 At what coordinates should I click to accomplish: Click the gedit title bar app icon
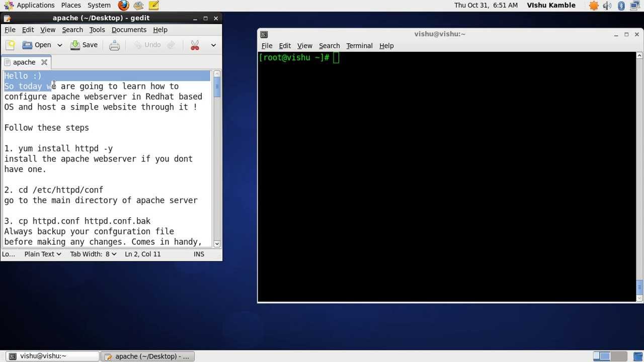click(x=7, y=19)
